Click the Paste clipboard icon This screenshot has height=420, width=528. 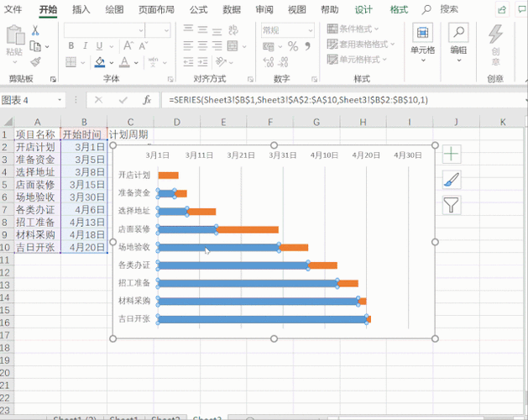(x=15, y=35)
